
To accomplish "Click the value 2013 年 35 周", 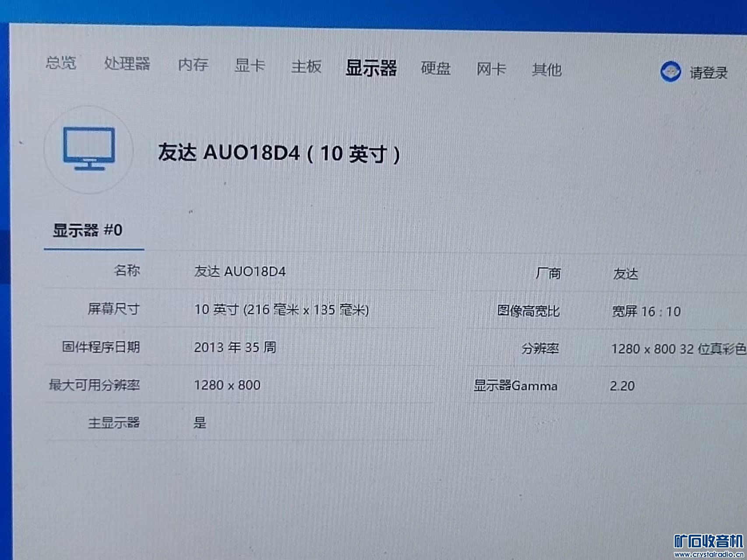I will [235, 347].
